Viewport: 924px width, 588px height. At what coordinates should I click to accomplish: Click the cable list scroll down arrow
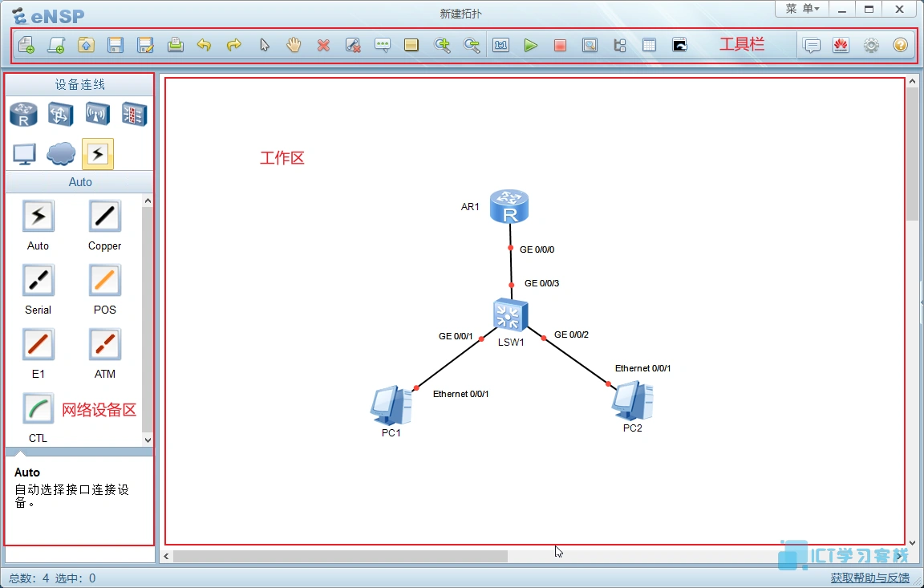coord(148,440)
